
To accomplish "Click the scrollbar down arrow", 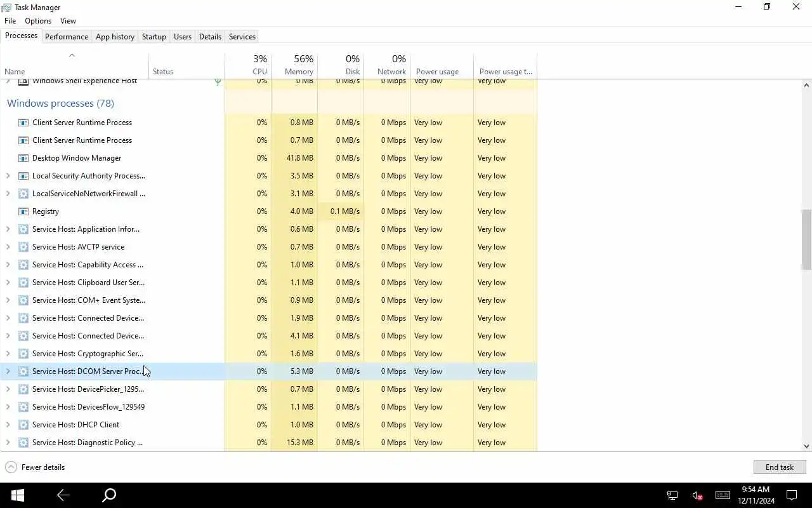I will click(x=806, y=446).
